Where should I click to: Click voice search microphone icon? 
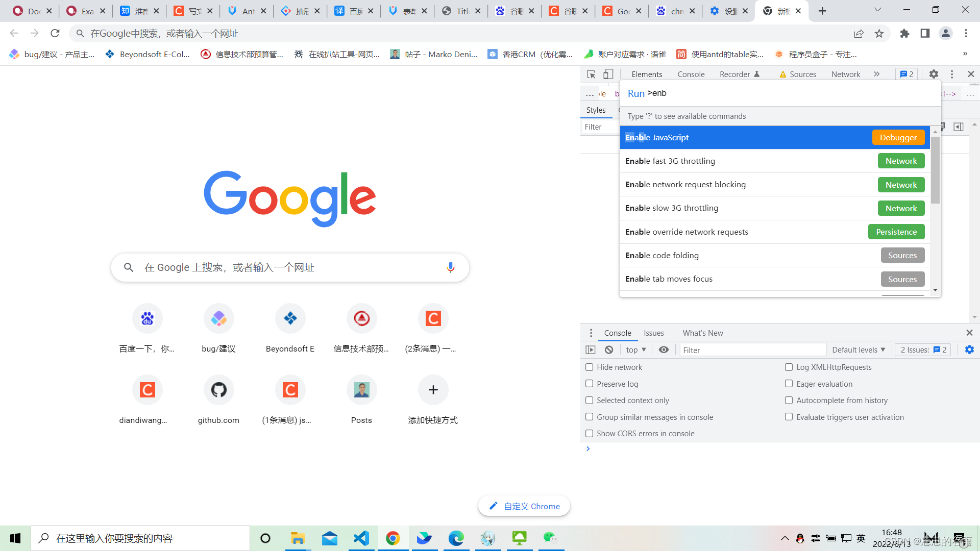point(450,267)
